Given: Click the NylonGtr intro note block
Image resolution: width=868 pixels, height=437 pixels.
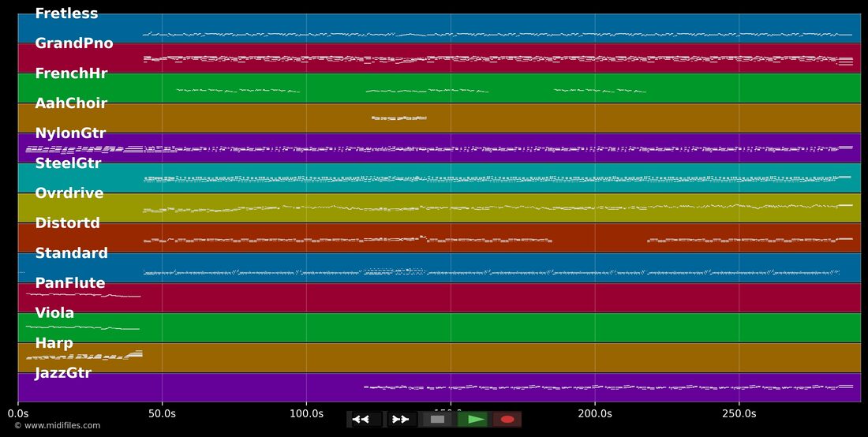Looking at the screenshot, I should pos(84,148).
